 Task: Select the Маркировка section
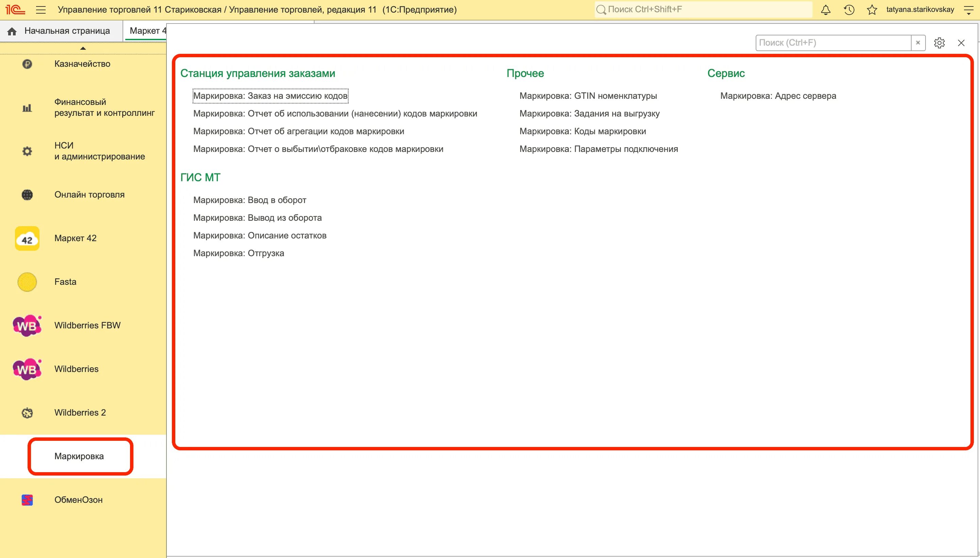pyautogui.click(x=79, y=456)
